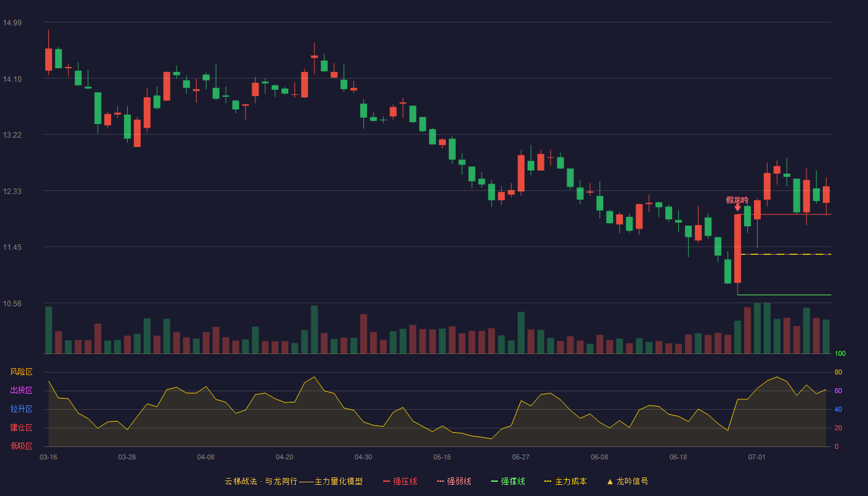This screenshot has height=496, width=868.
Task: Click the 10.56 price axis label
Action: (x=12, y=304)
